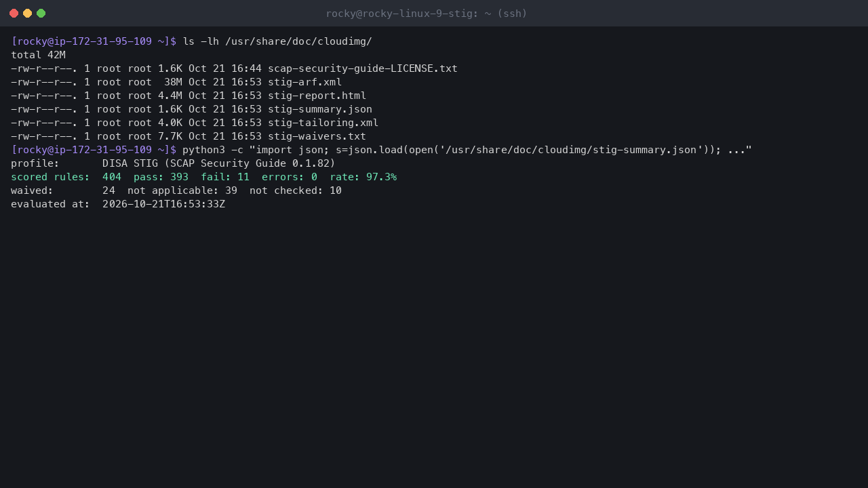Click the 'not applicable: 39' value
The image size is (868, 488).
(182, 190)
